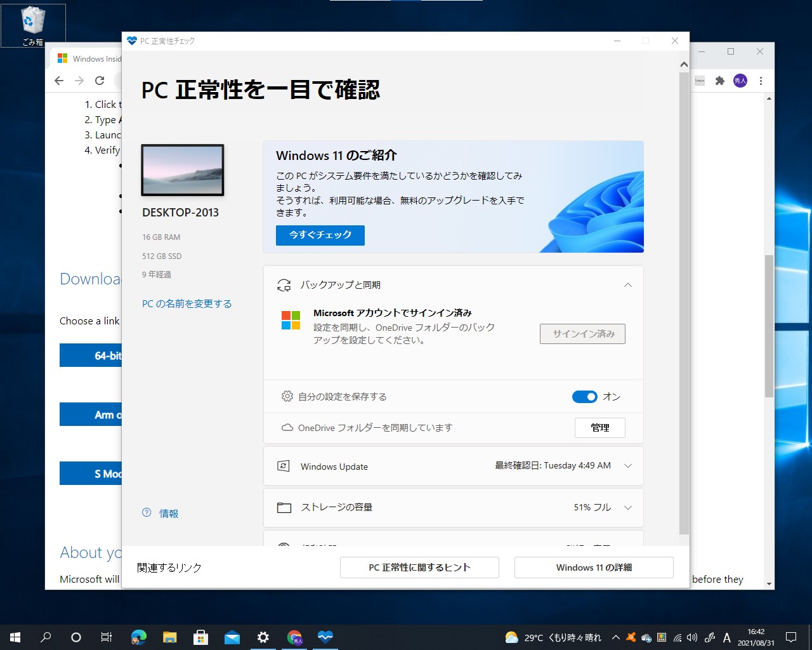Click the Windows Update refresh icon
Image resolution: width=812 pixels, height=650 pixels.
point(282,465)
